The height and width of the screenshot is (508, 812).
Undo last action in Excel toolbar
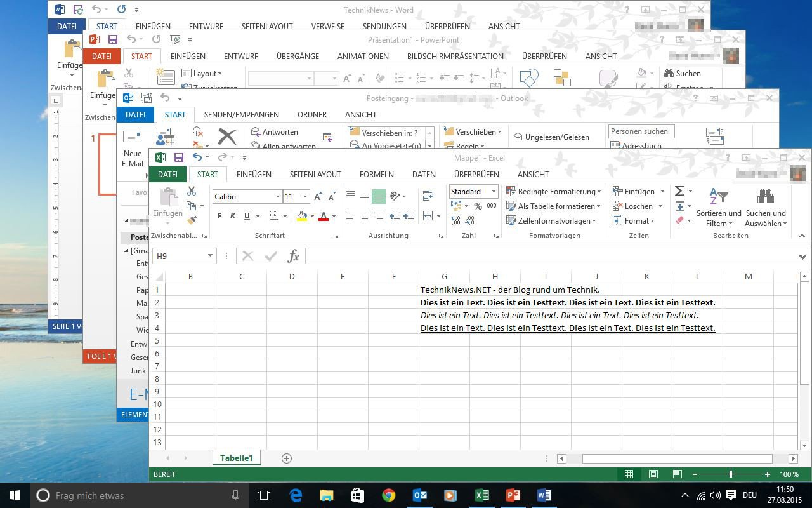197,157
